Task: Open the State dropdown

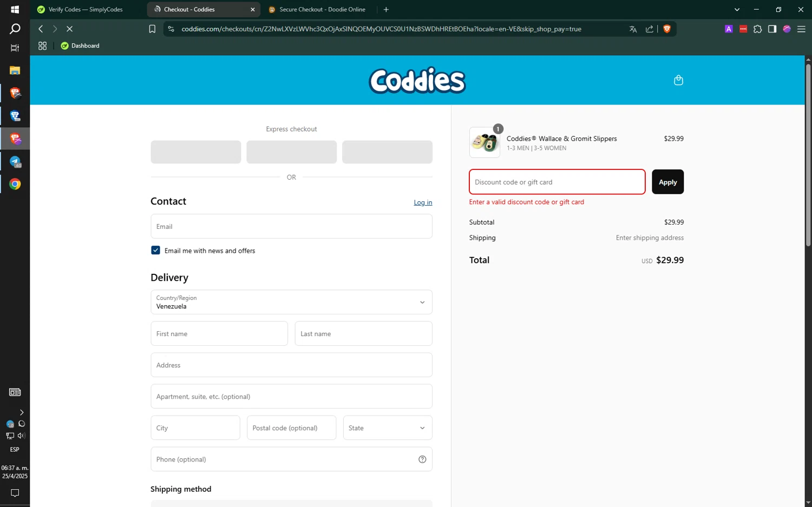Action: point(388,428)
